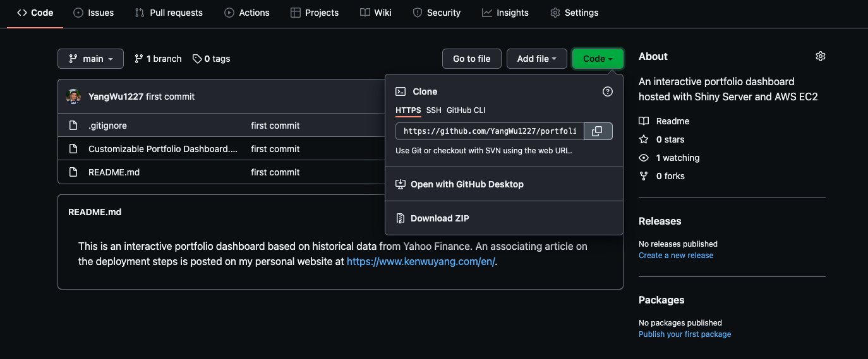868x359 pixels.
Task: Click Download ZIP option
Action: pyautogui.click(x=504, y=218)
